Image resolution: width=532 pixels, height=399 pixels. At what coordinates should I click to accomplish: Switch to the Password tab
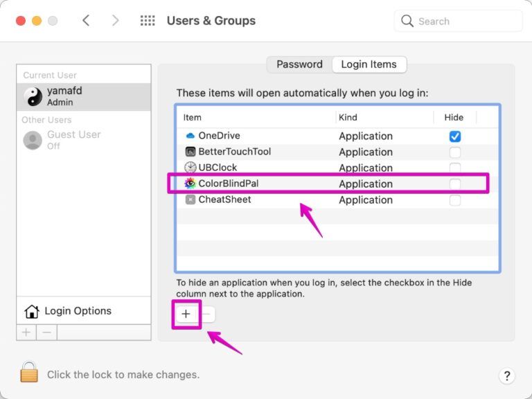click(x=299, y=64)
